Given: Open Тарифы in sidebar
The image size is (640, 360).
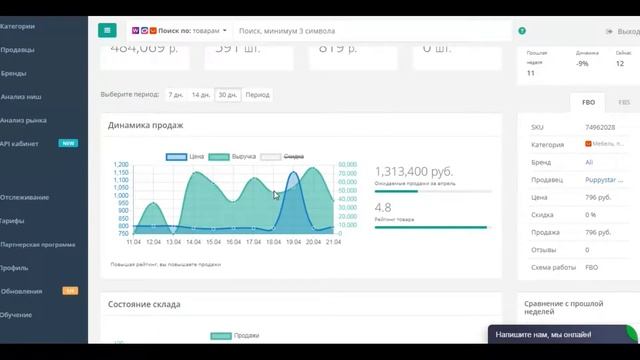Looking at the screenshot, I should point(12,221).
